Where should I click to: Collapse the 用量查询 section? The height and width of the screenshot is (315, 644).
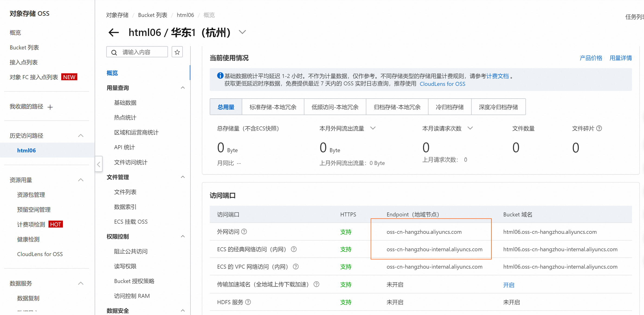pos(183,88)
